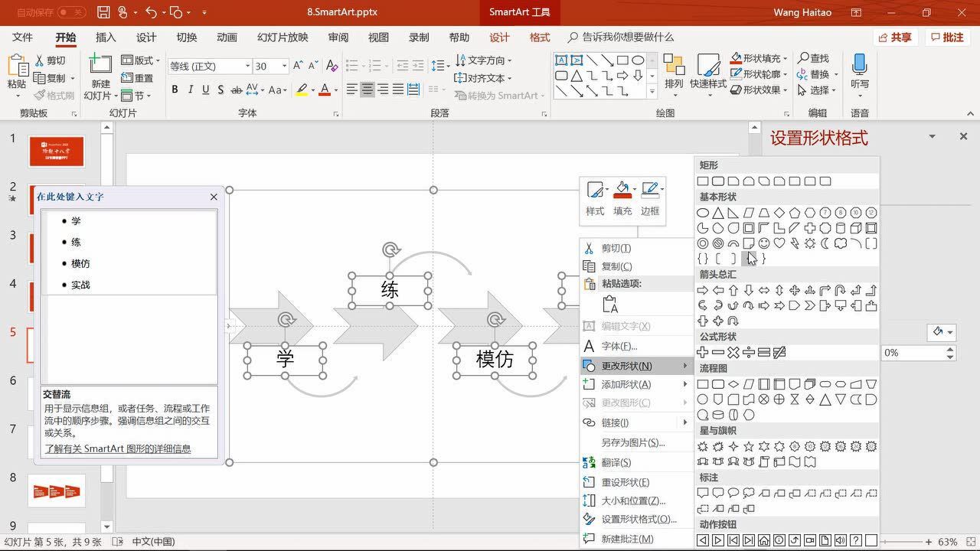980x551 pixels.
Task: Choose the cube shape
Action: [x=856, y=228]
